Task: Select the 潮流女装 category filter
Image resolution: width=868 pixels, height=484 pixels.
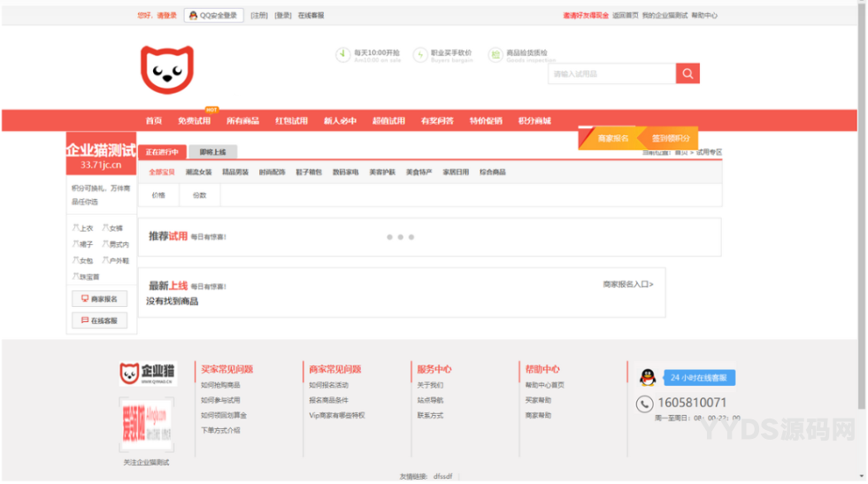Action: click(199, 173)
